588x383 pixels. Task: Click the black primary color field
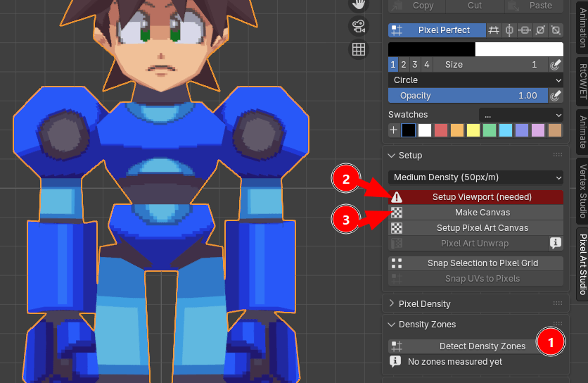point(432,49)
